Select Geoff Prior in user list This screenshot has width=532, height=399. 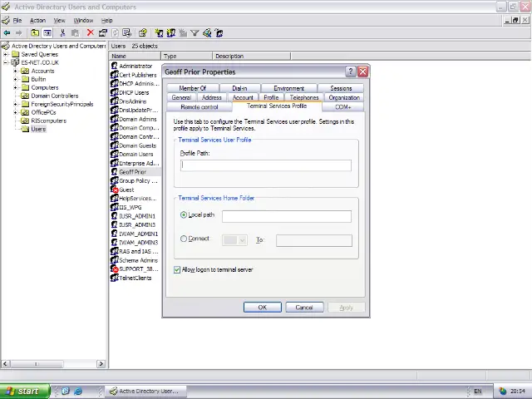coord(133,172)
